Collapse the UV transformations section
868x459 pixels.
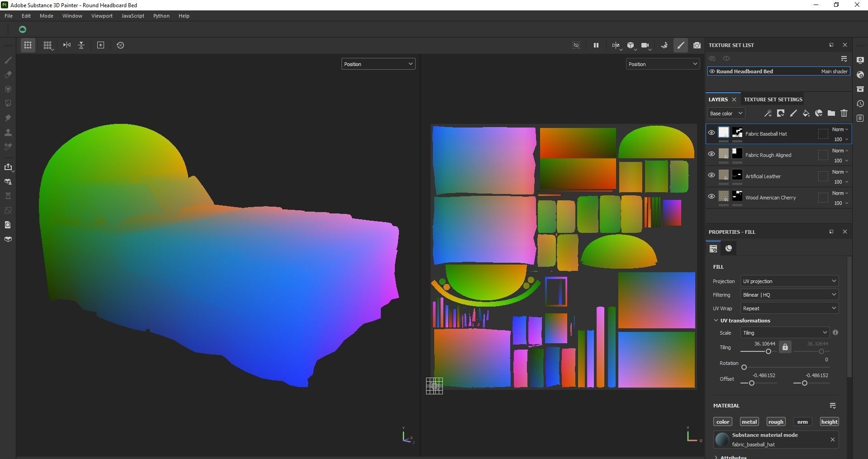pos(716,321)
